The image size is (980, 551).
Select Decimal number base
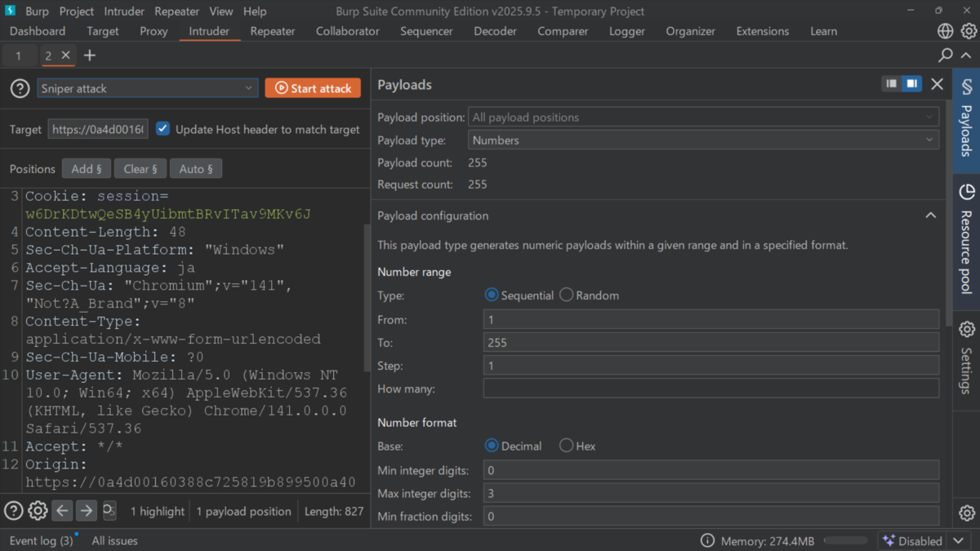(x=492, y=446)
